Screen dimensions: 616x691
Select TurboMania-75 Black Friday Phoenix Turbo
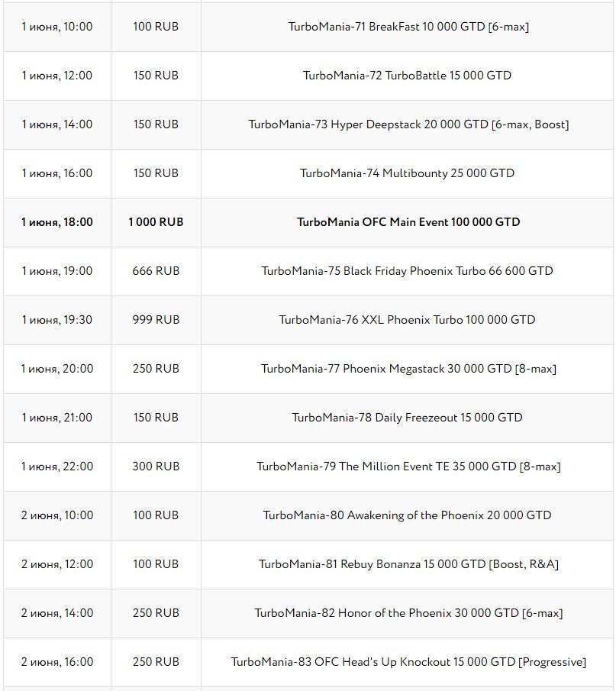coord(407,271)
